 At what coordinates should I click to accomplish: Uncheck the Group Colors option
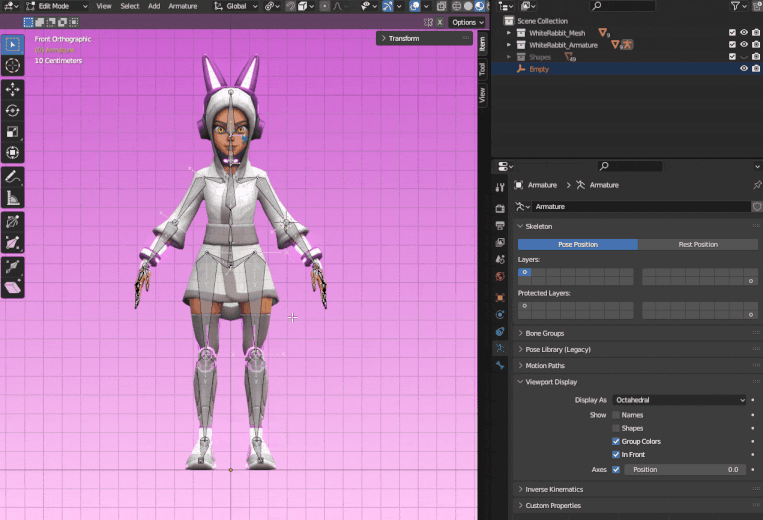point(616,441)
